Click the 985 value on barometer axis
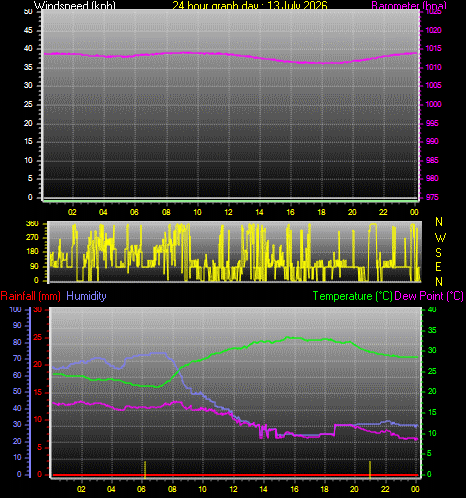Screen dimensions: 466x498 432,160
